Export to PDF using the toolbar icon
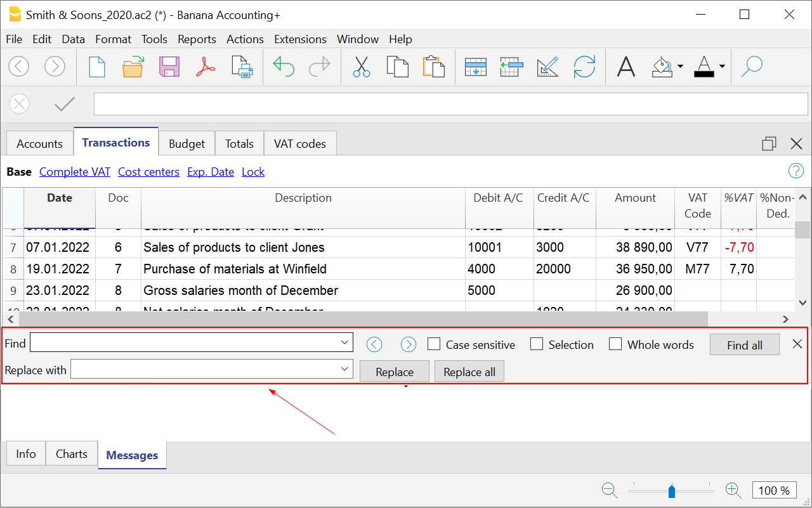The image size is (812, 508). pos(206,66)
